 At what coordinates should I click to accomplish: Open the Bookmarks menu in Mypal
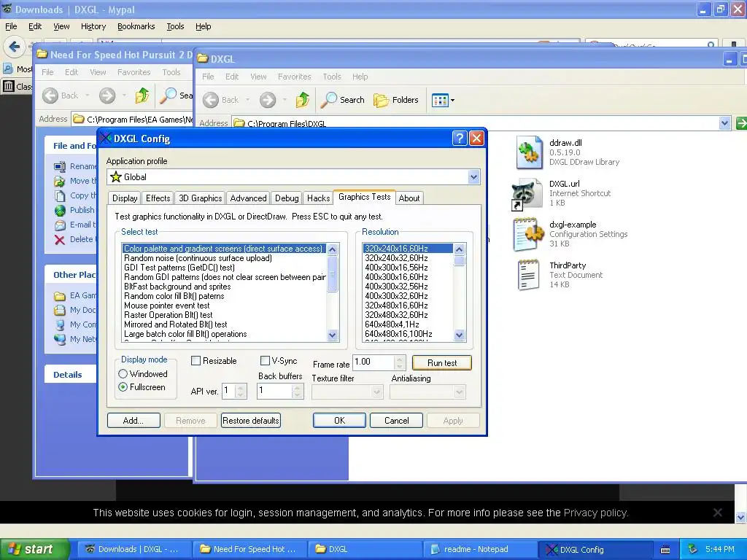click(136, 27)
